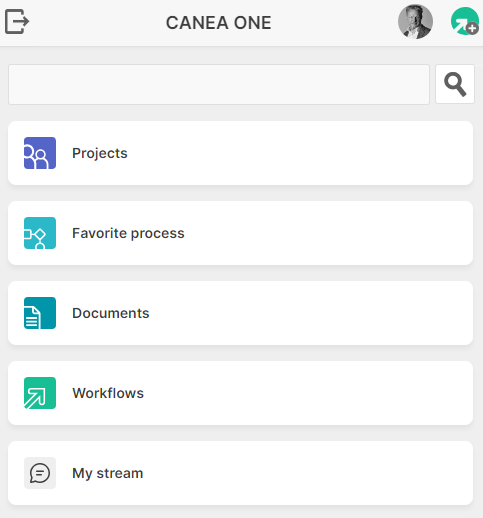The image size is (483, 518).
Task: Click the CANEA ONE header title
Action: point(219,23)
